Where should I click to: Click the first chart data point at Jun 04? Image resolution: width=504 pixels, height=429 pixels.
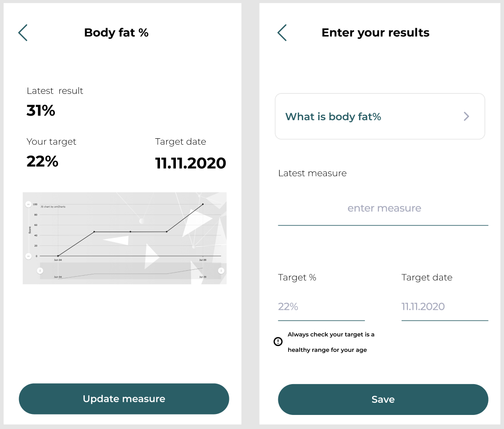58,256
